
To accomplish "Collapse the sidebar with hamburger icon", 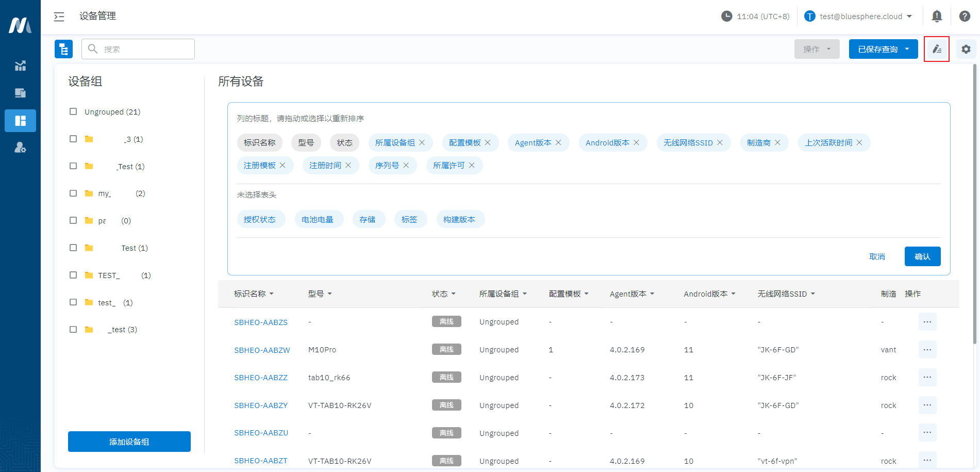I will coord(59,17).
